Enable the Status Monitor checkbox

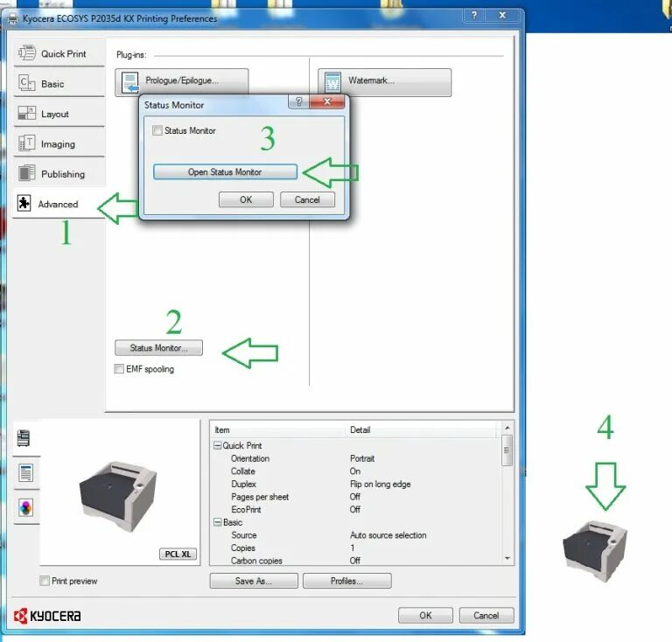(157, 130)
